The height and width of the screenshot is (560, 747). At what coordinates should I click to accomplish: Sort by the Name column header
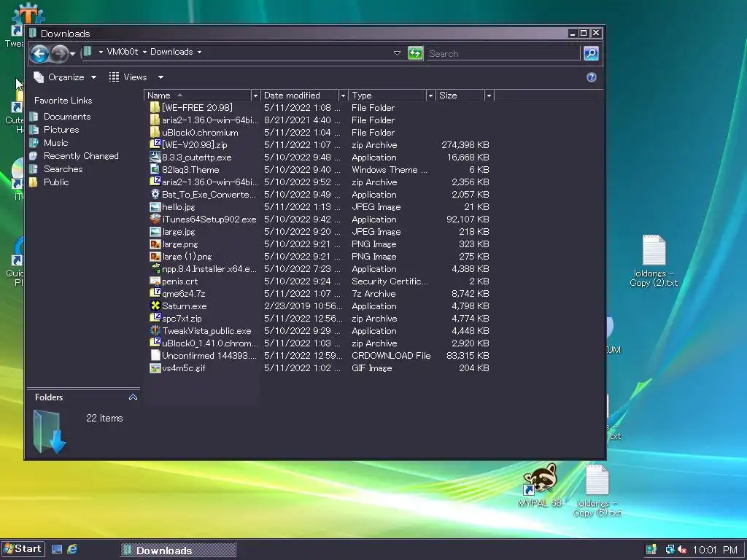tap(197, 96)
